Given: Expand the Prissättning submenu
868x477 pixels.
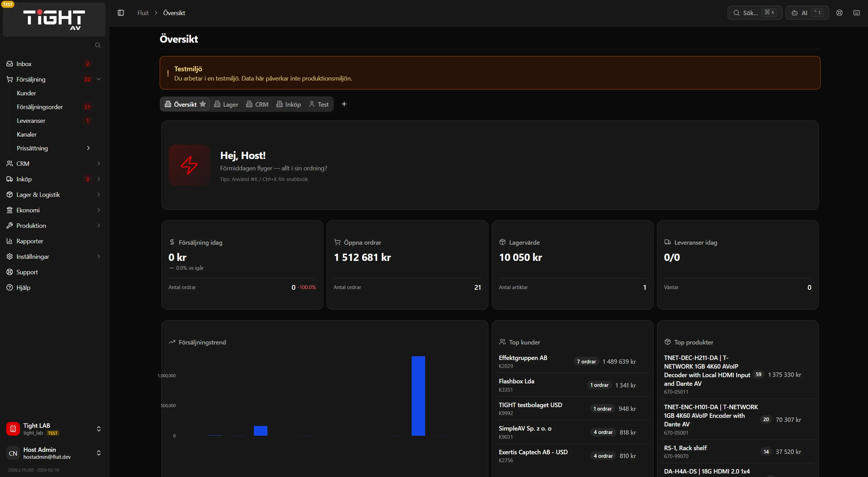Looking at the screenshot, I should [88, 148].
